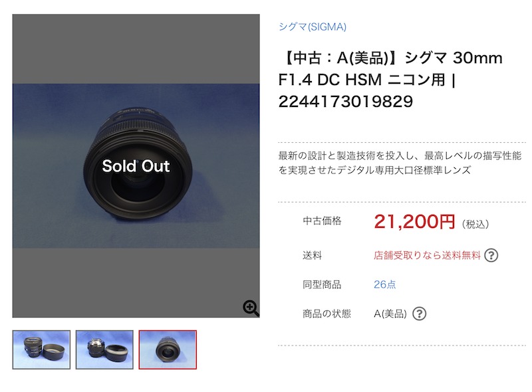Click the red 21,200円 price
This screenshot has height=392, width=532.
414,222
